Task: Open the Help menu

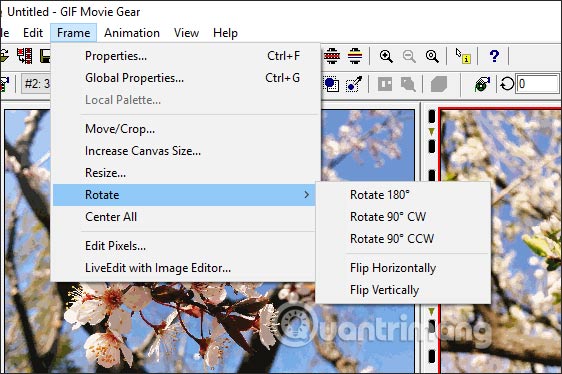Action: [225, 33]
